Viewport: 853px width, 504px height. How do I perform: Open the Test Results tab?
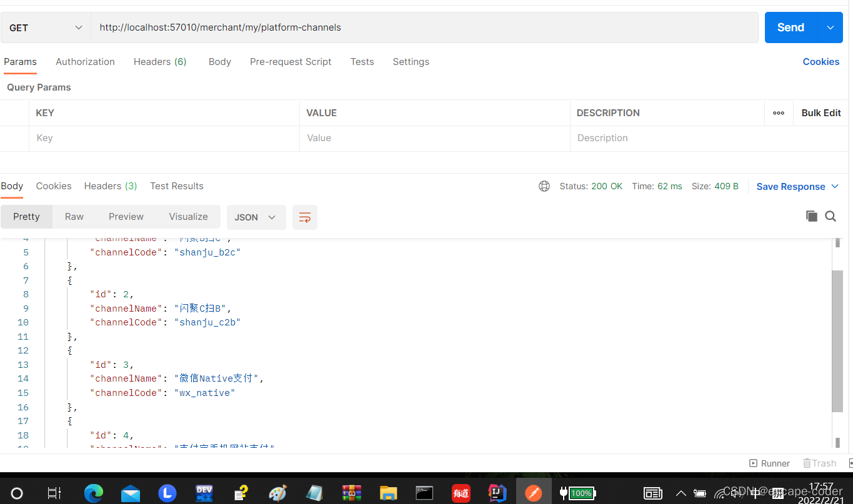tap(177, 186)
